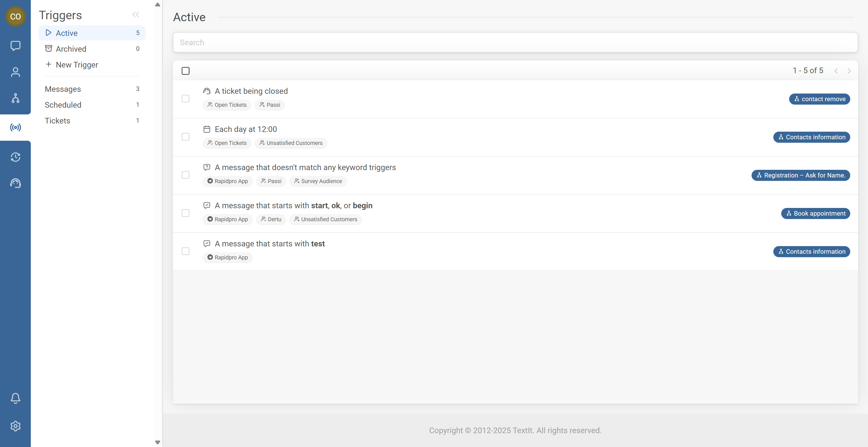This screenshot has width=868, height=447.
Task: Check the 'Each day at 12:00' trigger
Action: [x=185, y=137]
